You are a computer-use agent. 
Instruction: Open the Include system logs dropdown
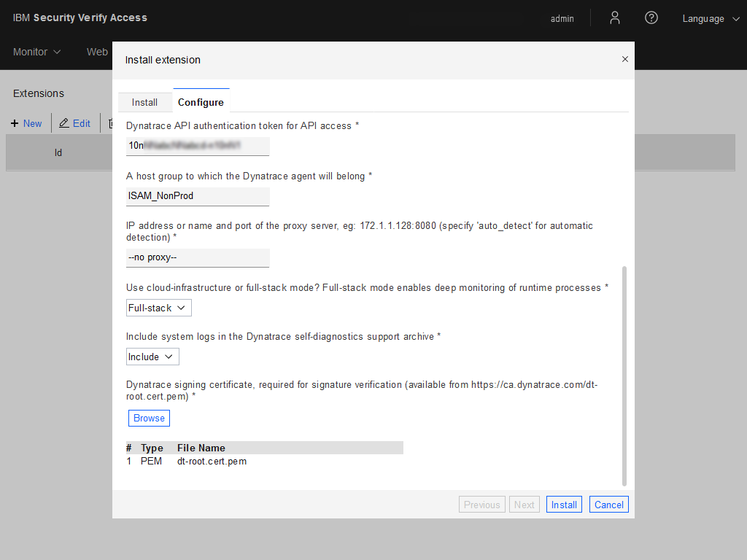click(152, 357)
